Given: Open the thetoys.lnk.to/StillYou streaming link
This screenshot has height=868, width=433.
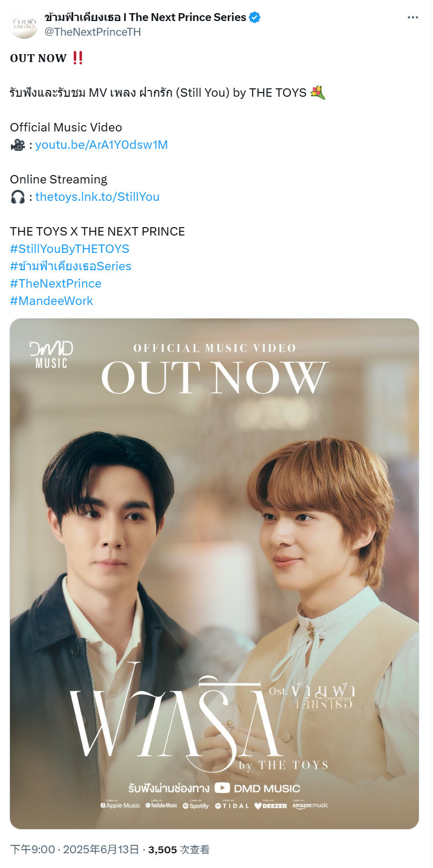Looking at the screenshot, I should (97, 197).
